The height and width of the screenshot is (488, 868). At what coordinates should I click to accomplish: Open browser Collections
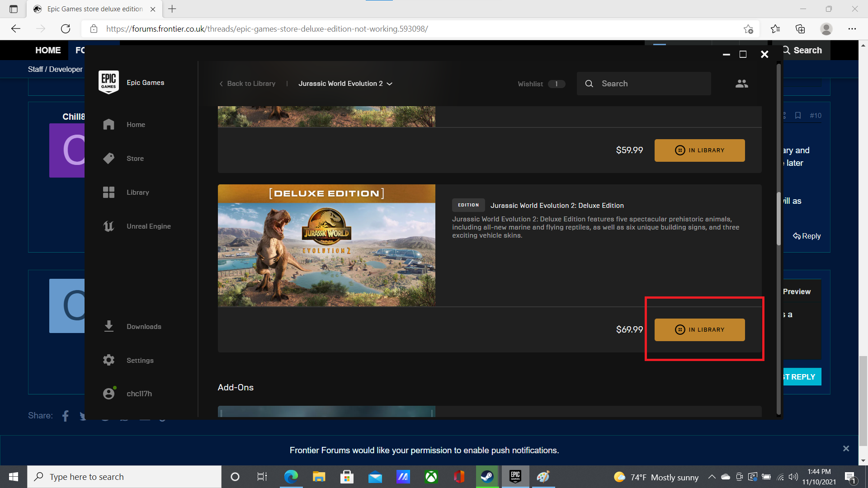pyautogui.click(x=800, y=29)
